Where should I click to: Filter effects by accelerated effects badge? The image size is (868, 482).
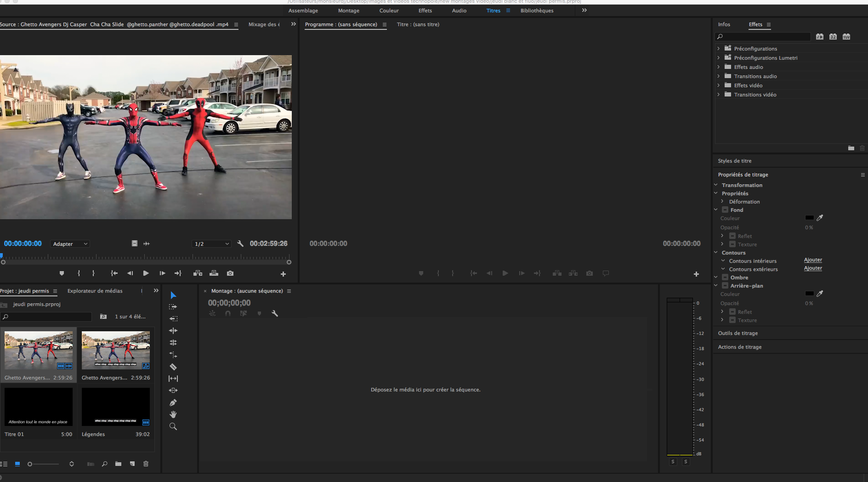click(820, 36)
